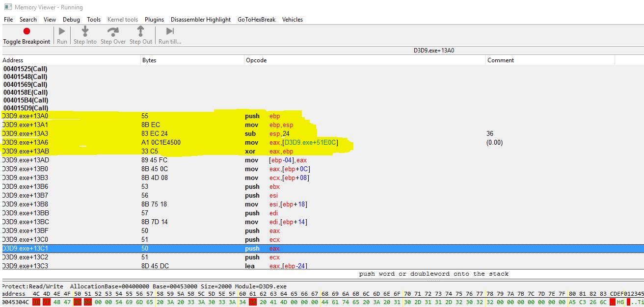
Task: Select the 00401525(Call) entry
Action: click(26, 69)
